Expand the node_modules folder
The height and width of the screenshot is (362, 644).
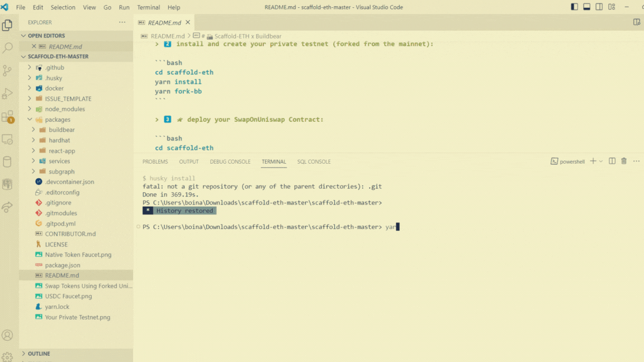pos(30,108)
